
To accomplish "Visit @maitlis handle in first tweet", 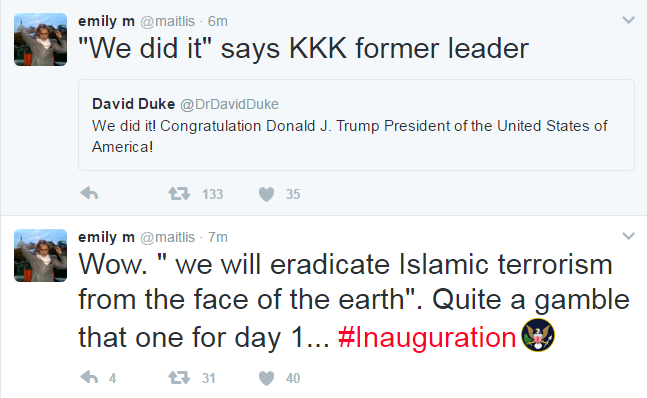I will point(168,21).
